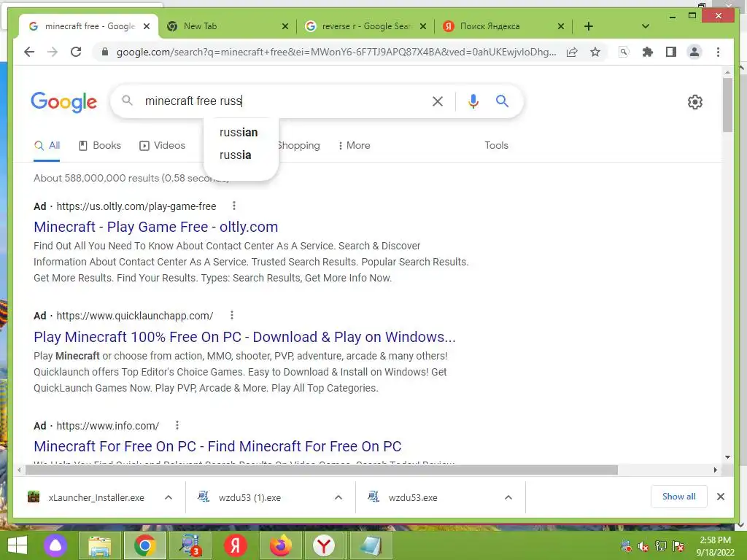The height and width of the screenshot is (560, 747).
Task: Close the Поиск Яндекса tab
Action: point(561,26)
